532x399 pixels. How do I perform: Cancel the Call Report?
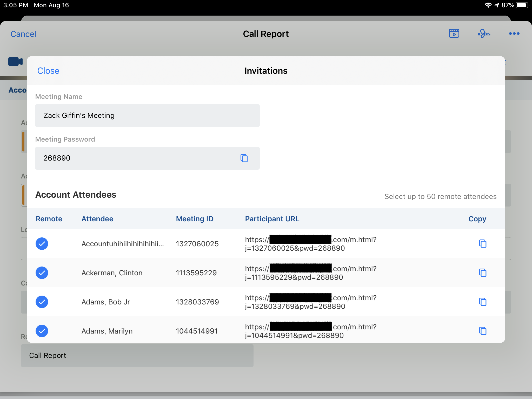pos(23,34)
